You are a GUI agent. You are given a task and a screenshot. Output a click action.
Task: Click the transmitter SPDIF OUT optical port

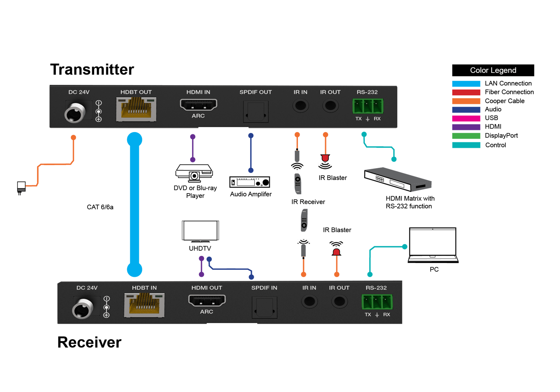[x=256, y=111]
